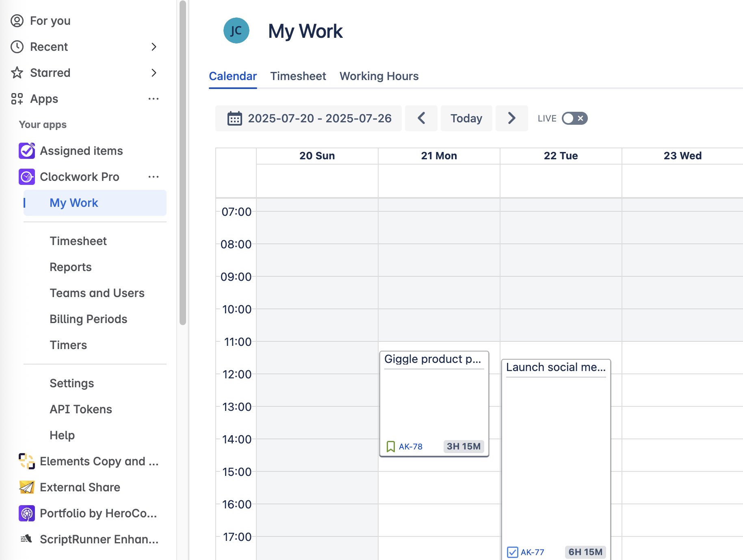Go to the next week arrow
Viewport: 743px width, 560px height.
(x=511, y=118)
